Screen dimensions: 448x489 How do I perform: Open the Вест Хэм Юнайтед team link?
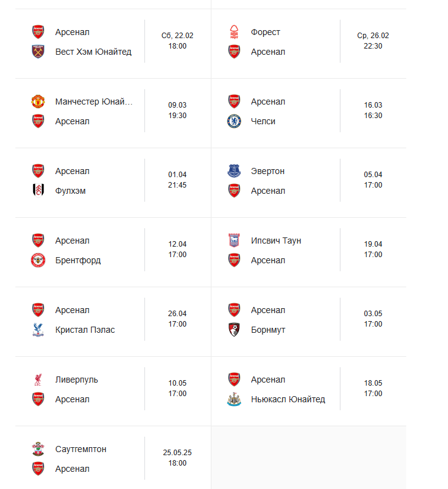pyautogui.click(x=93, y=52)
